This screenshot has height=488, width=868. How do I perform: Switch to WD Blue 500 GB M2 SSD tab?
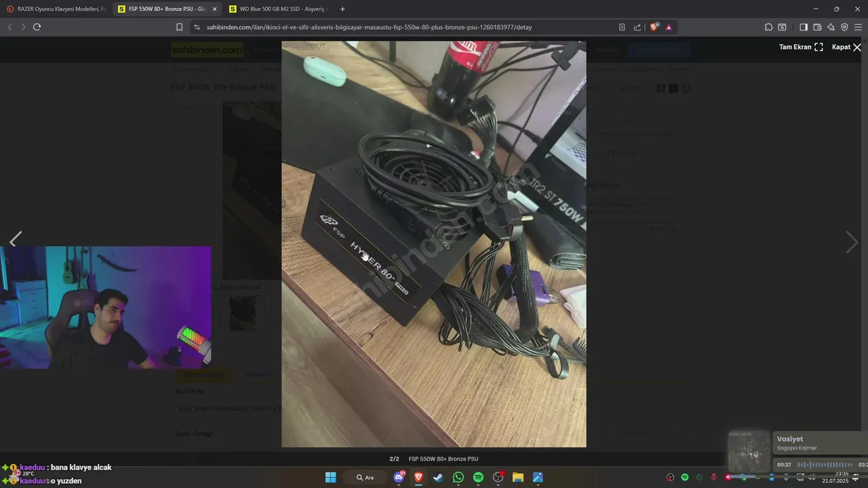pyautogui.click(x=278, y=9)
